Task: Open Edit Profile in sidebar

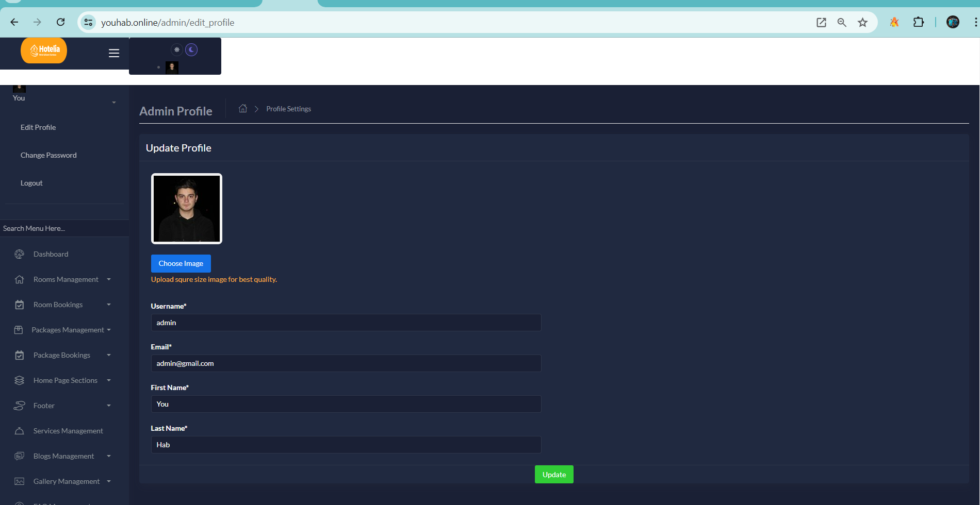Action: point(38,127)
